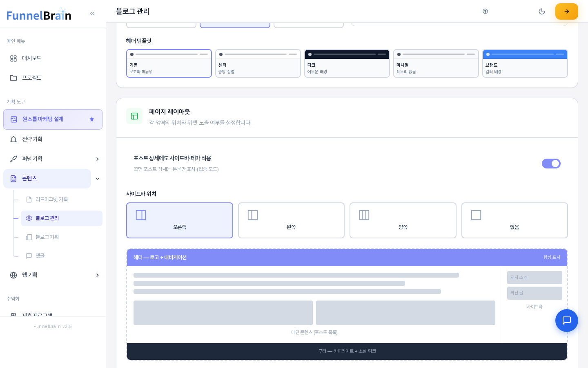Viewport: 588px width, 368px height.
Task: Click the 콘텐츠 menu item
Action: click(x=47, y=179)
